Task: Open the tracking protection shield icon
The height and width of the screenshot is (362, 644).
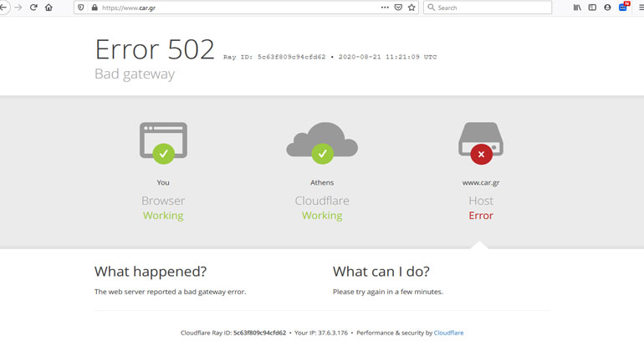Action: tap(81, 8)
